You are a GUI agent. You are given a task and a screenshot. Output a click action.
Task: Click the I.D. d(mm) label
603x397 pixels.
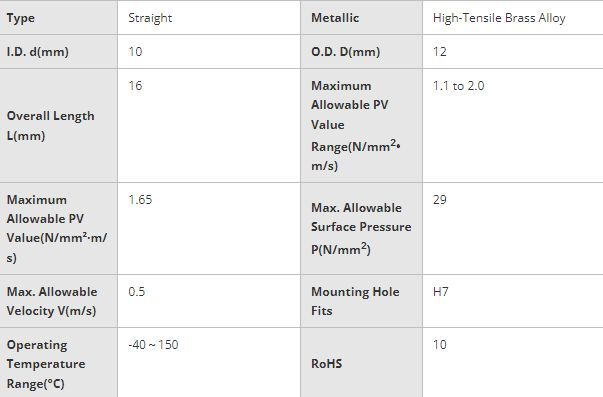[x=38, y=52]
